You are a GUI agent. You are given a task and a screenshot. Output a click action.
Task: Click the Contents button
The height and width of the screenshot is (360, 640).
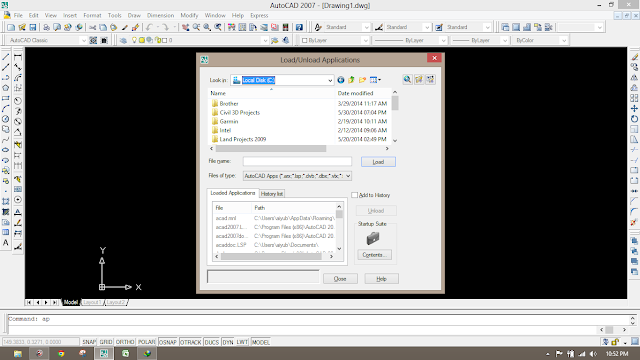pyautogui.click(x=374, y=255)
